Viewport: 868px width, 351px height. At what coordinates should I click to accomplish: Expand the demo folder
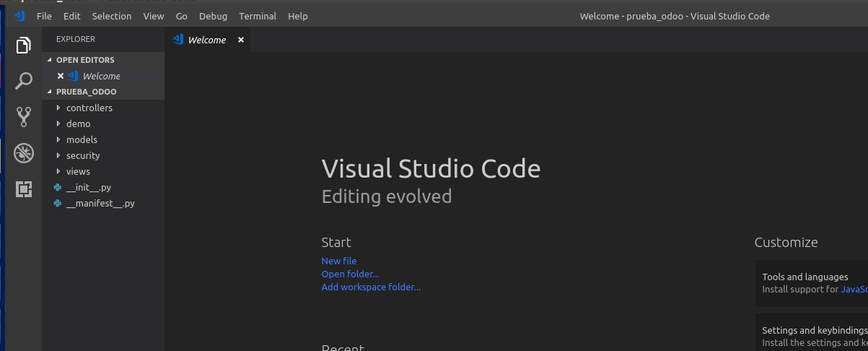pos(58,123)
